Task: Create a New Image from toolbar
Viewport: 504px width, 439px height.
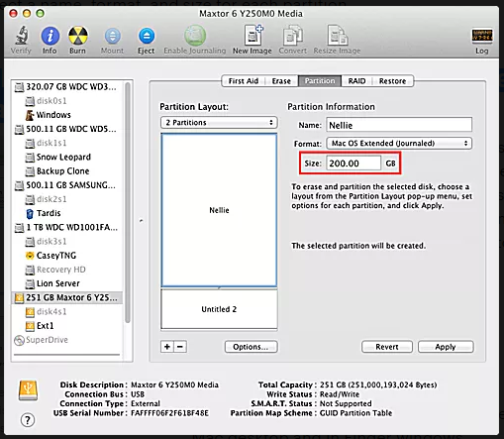Action: 252,35
